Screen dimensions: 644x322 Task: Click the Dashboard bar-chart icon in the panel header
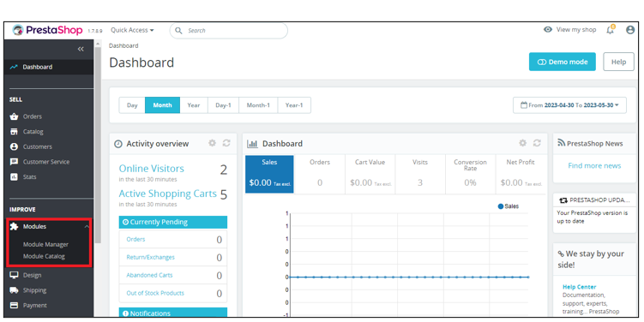tap(252, 144)
